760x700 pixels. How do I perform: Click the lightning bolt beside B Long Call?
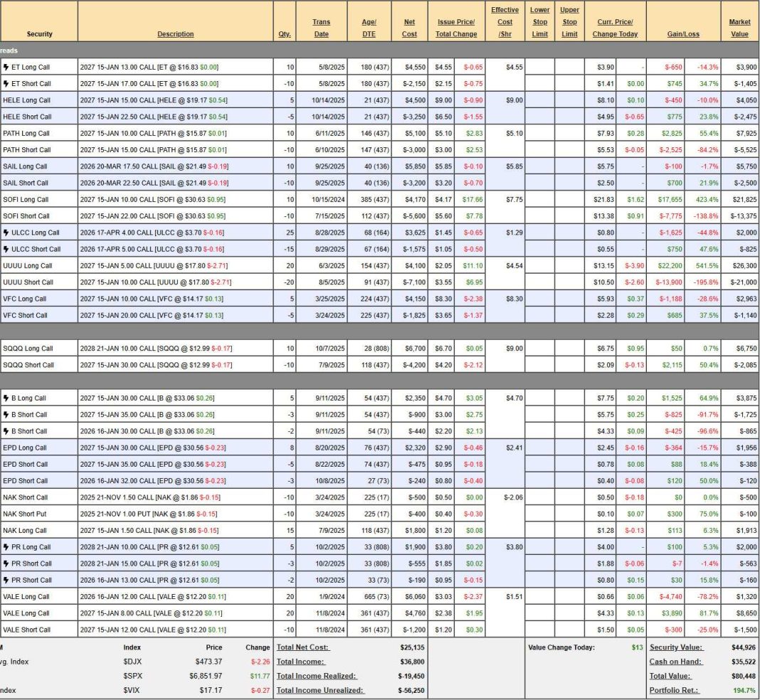[6, 398]
